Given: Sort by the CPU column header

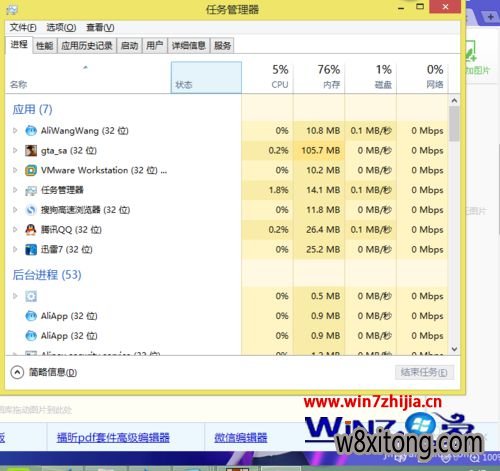Looking at the screenshot, I should click(x=268, y=77).
